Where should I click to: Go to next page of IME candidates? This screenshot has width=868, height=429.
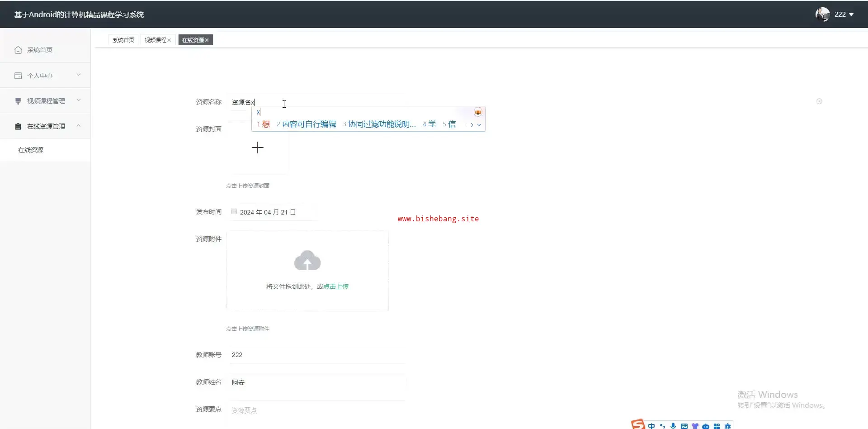tap(472, 124)
